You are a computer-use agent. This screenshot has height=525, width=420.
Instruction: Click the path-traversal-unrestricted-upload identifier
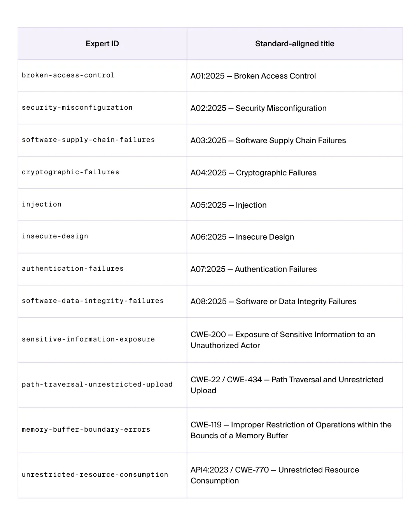97,385
